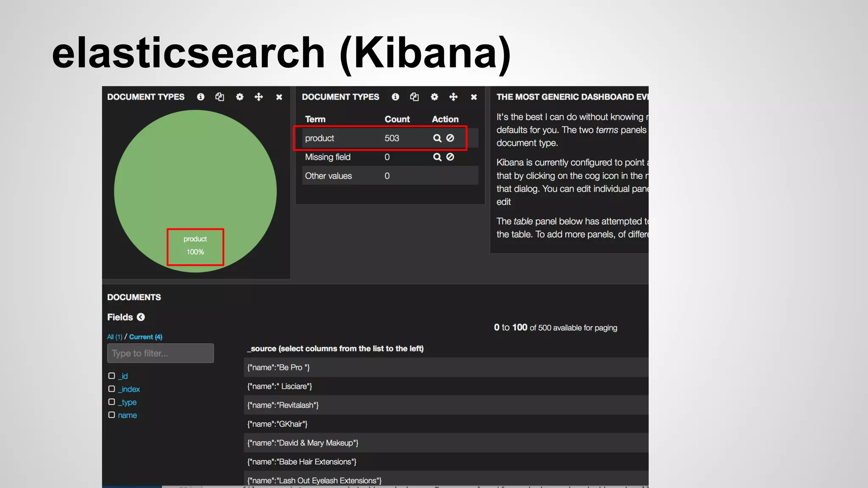Duplicate the pie chart Document Types panel
This screenshot has width=868, height=488.
tap(220, 97)
